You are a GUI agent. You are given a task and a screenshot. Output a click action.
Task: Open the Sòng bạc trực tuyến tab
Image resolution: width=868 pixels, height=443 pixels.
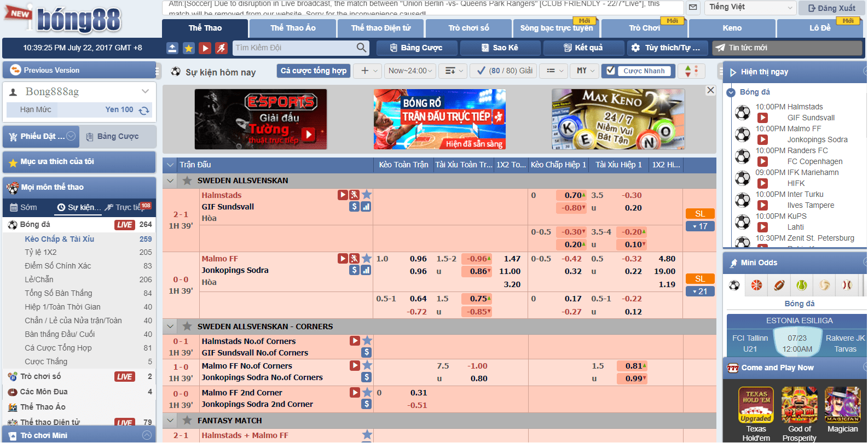557,28
